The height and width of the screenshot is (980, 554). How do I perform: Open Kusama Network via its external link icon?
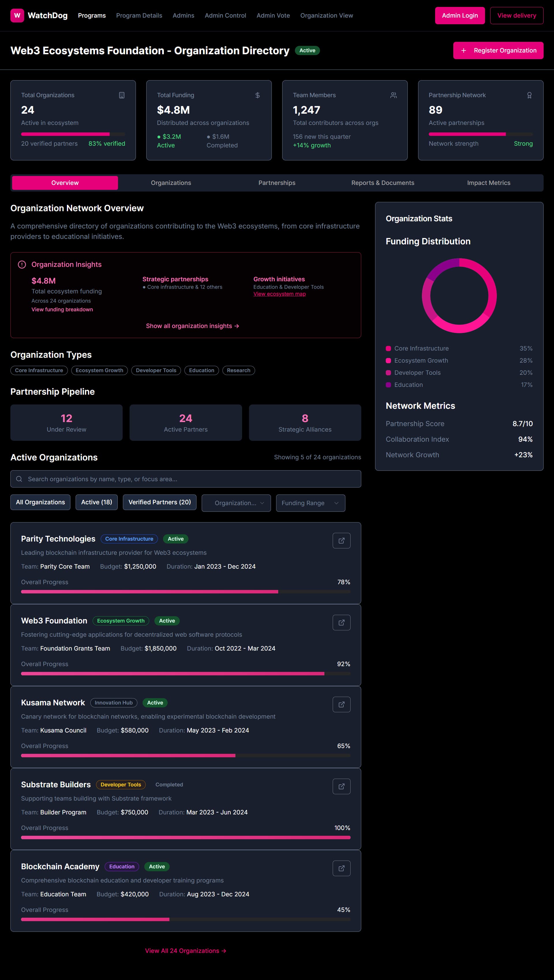341,704
